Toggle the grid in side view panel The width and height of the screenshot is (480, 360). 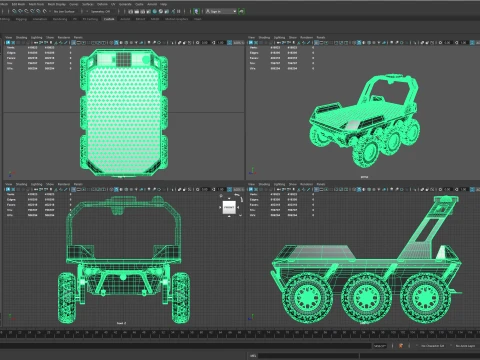[x=316, y=189]
